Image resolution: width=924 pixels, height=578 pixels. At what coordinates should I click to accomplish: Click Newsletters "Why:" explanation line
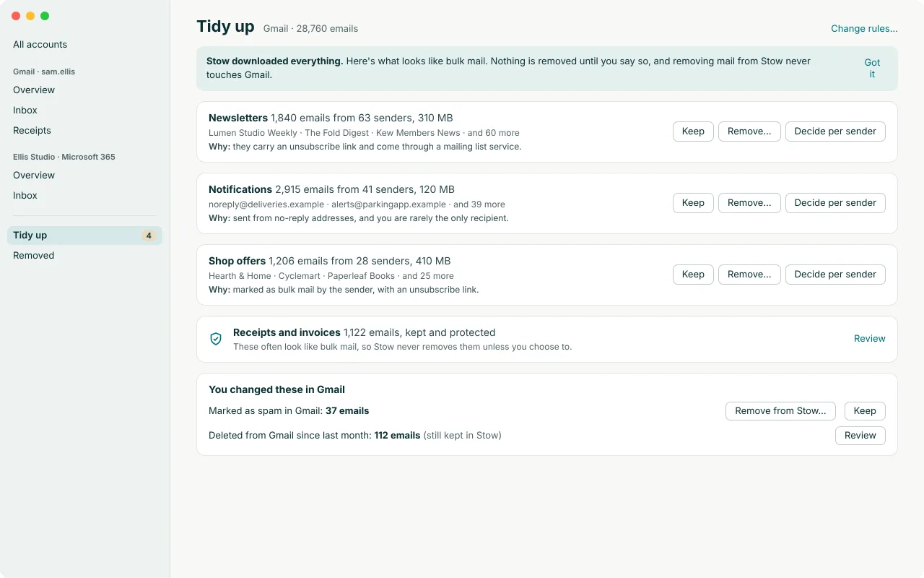365,147
